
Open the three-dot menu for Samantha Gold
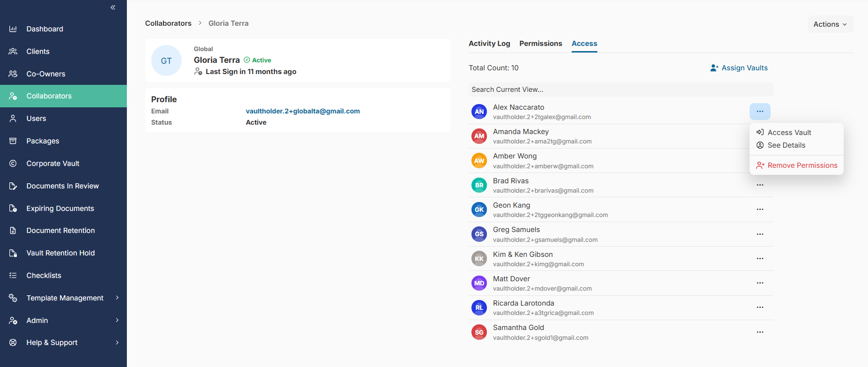coord(760,332)
